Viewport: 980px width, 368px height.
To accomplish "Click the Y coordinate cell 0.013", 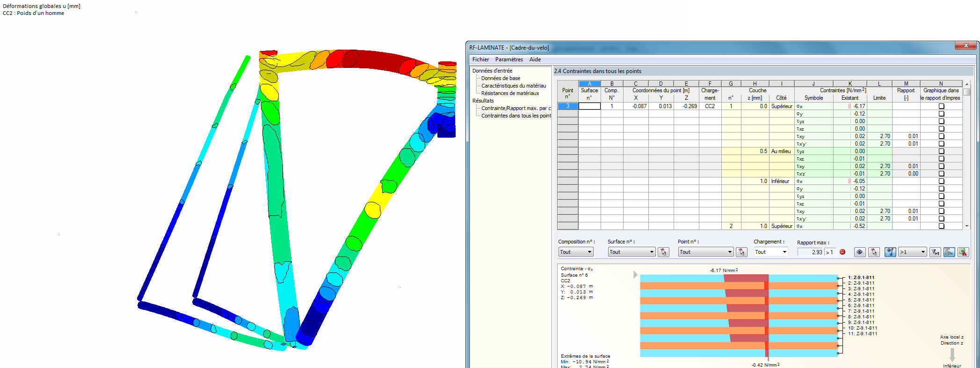I will click(x=661, y=106).
